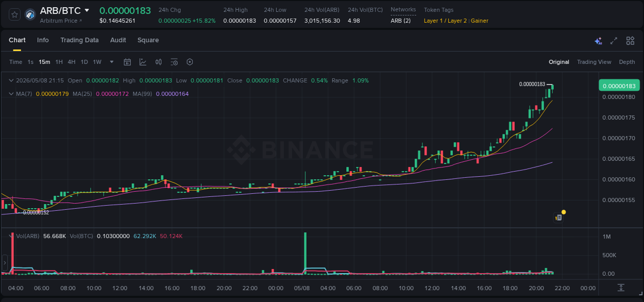Click the 24h Chg value +15.82%

pos(204,21)
